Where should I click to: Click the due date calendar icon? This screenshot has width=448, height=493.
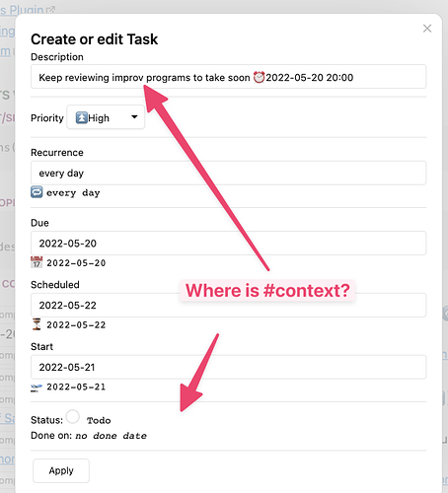[37, 262]
